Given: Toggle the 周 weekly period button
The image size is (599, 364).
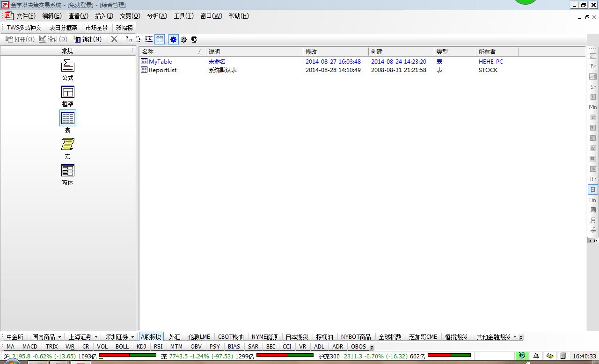Looking at the screenshot, I should (593, 210).
